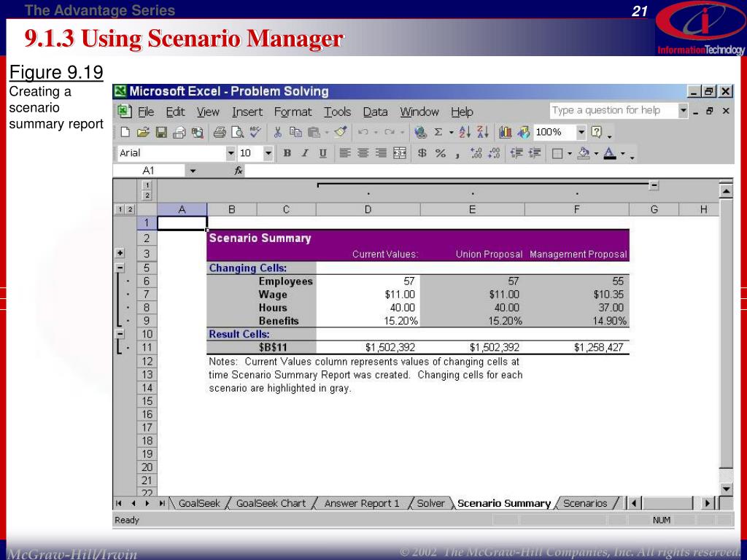Switch to the Solver sheet tab
The height and width of the screenshot is (560, 747).
[430, 503]
